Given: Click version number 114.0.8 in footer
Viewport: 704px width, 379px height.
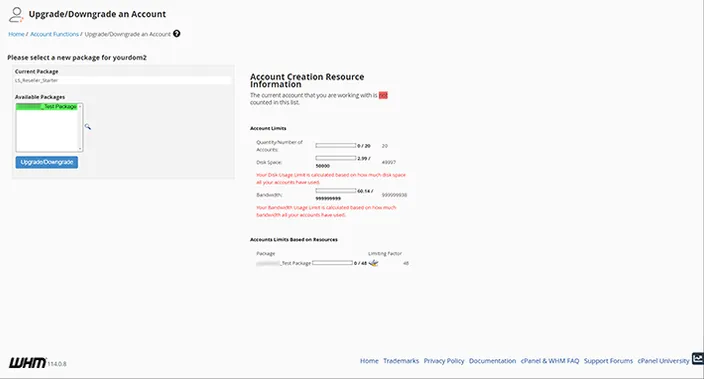Looking at the screenshot, I should 57,364.
